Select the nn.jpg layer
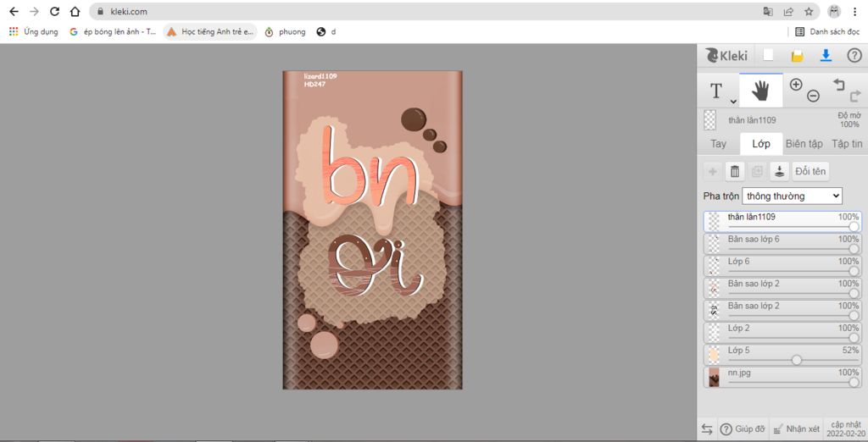This screenshot has width=868, height=442. tap(782, 377)
